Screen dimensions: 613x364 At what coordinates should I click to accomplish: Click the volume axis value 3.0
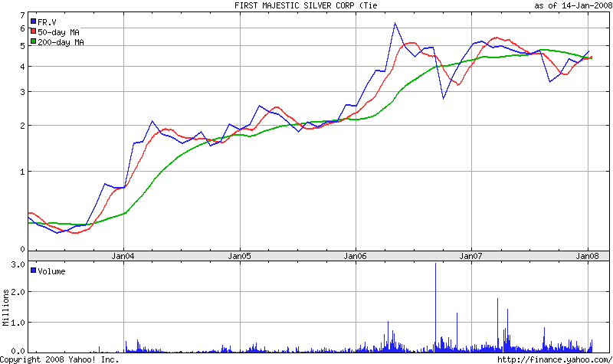tap(18, 264)
